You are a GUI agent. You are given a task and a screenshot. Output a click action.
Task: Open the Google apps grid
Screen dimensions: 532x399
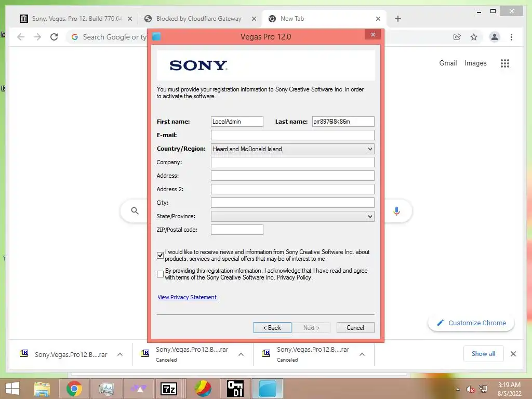(x=505, y=63)
